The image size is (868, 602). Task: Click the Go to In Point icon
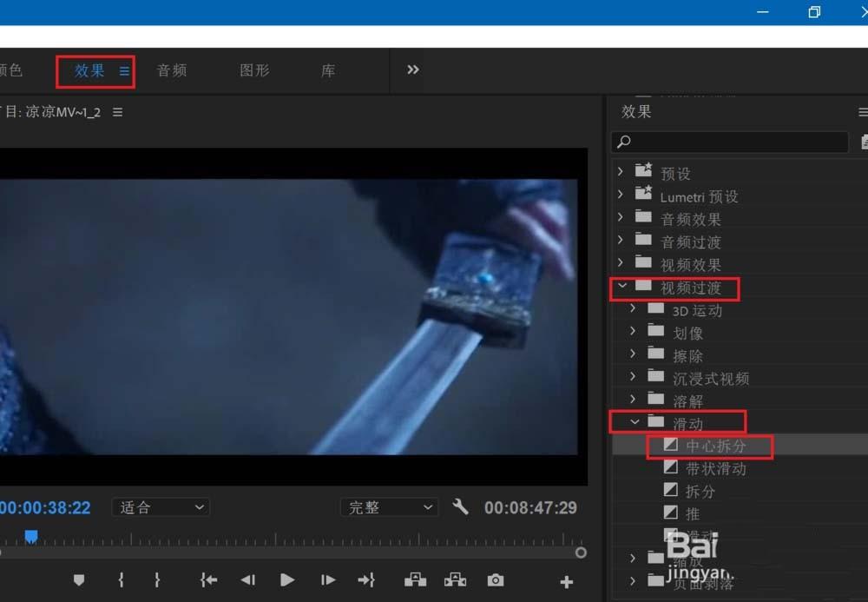[x=208, y=581]
